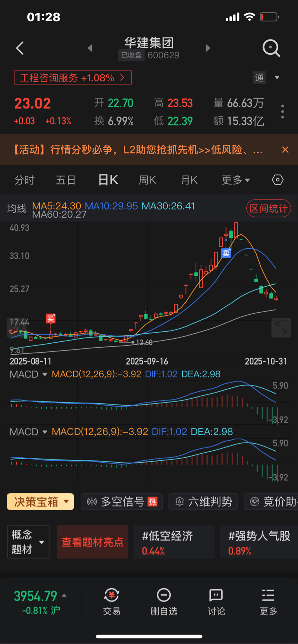The height and width of the screenshot is (644, 298).
Task: Open 工程咨询服务 +1.08% sector link
Action: point(73,77)
